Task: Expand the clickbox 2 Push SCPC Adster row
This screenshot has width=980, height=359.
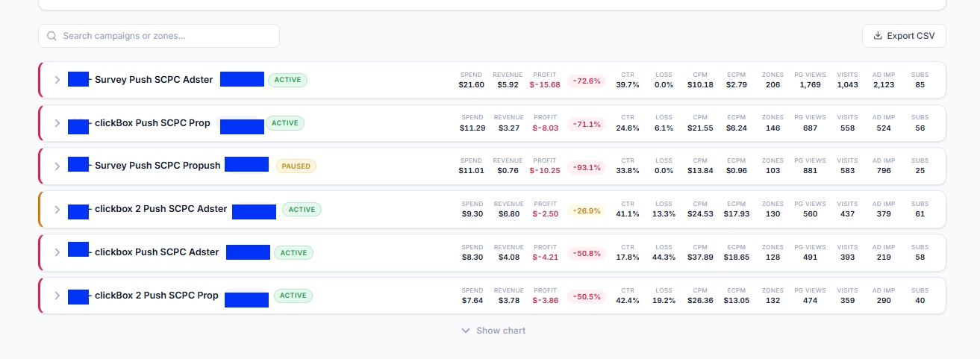Action: [57, 209]
